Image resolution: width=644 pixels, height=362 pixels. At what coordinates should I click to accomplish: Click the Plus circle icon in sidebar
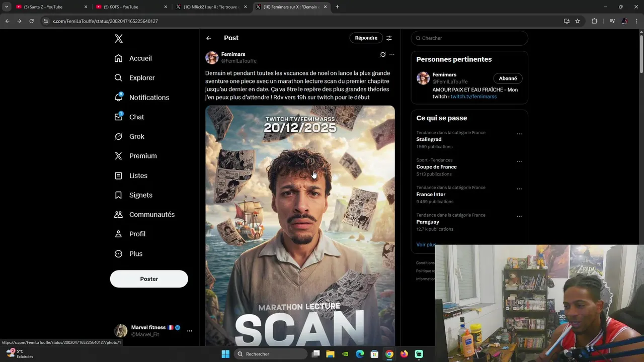click(x=118, y=254)
